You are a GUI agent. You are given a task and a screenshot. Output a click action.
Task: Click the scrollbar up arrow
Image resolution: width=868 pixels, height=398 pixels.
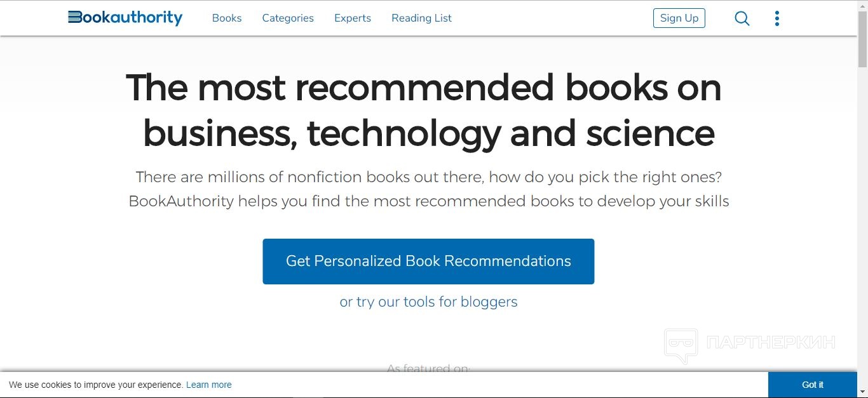point(862,5)
